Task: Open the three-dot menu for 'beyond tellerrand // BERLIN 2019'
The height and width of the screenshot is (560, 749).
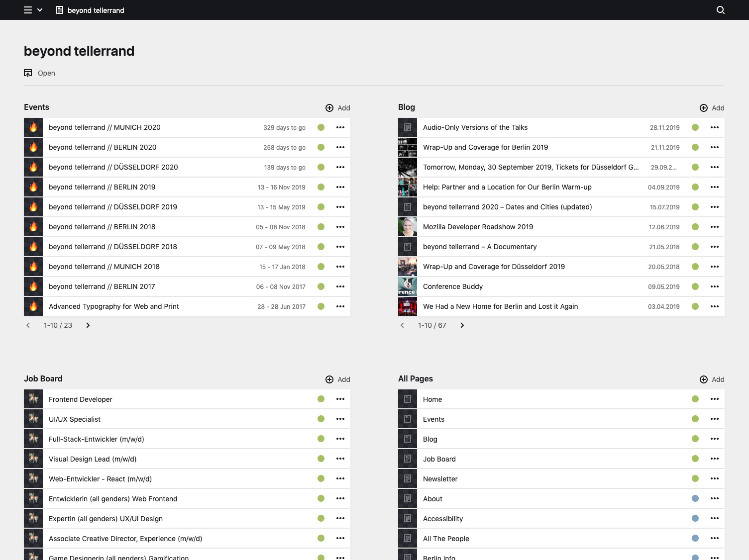Action: [x=340, y=187]
